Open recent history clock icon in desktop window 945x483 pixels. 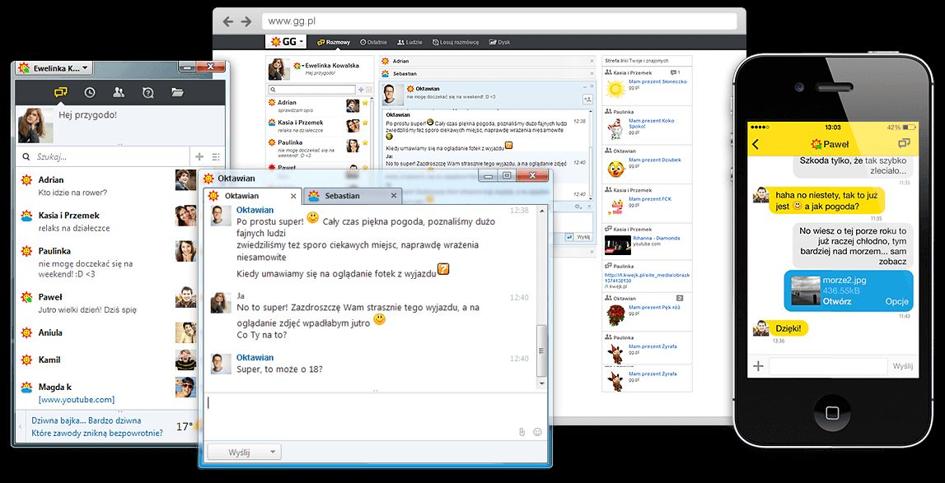pyautogui.click(x=89, y=92)
